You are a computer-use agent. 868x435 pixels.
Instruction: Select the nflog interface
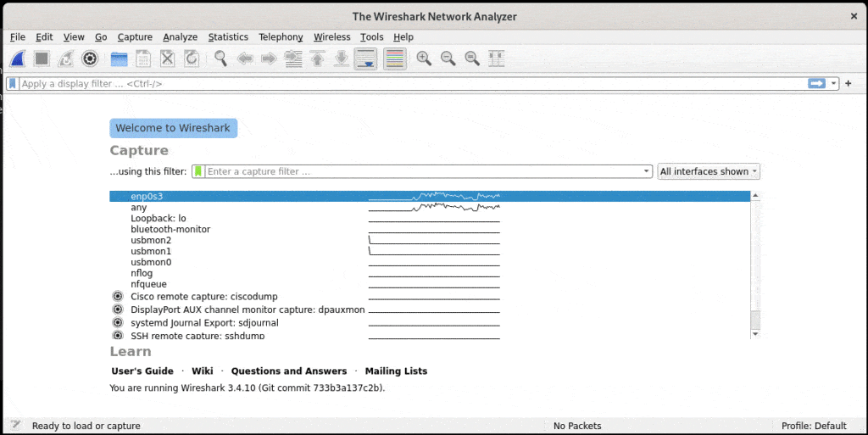coord(430,273)
